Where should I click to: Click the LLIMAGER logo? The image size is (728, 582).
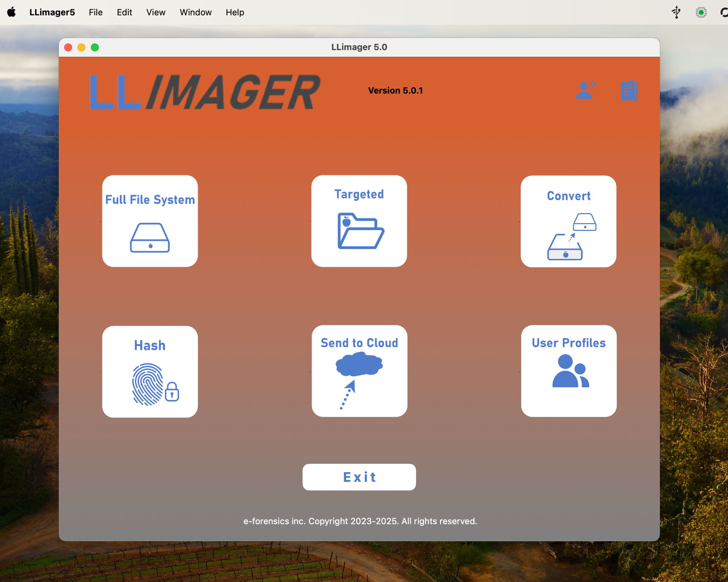click(205, 91)
